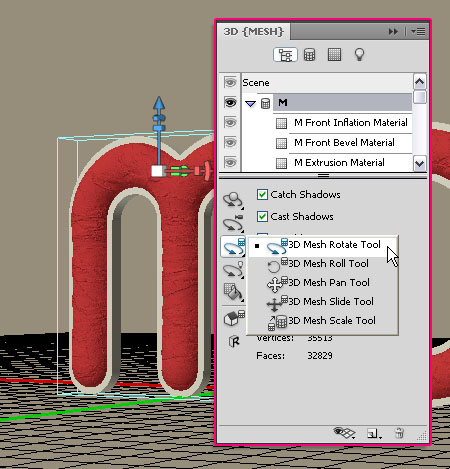The image size is (450, 469).
Task: Click material icon of M Front Inflation Material
Action: (x=281, y=124)
